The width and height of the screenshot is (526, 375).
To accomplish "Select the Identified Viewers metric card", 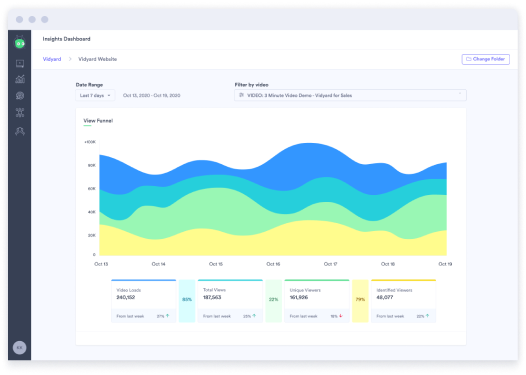I will point(404,301).
